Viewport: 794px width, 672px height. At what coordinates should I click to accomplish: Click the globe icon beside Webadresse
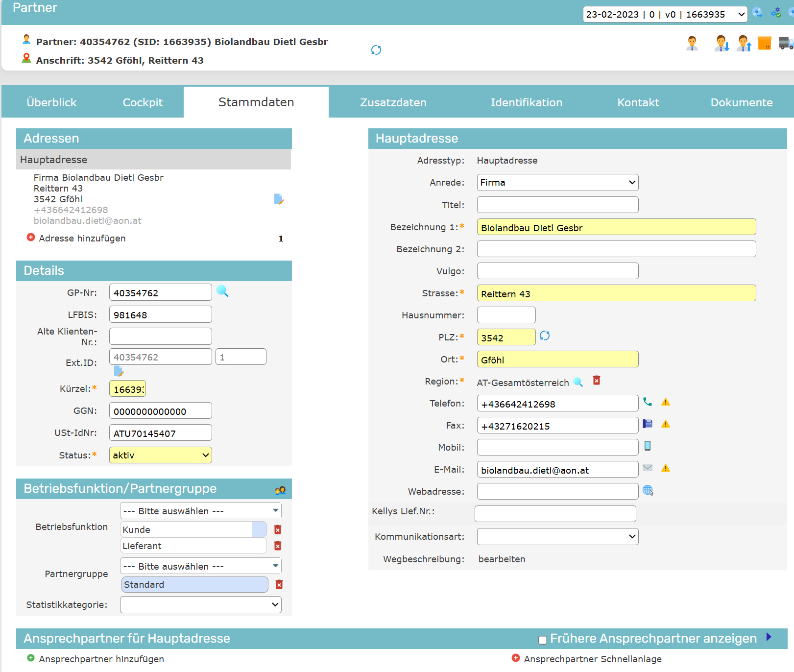[648, 490]
